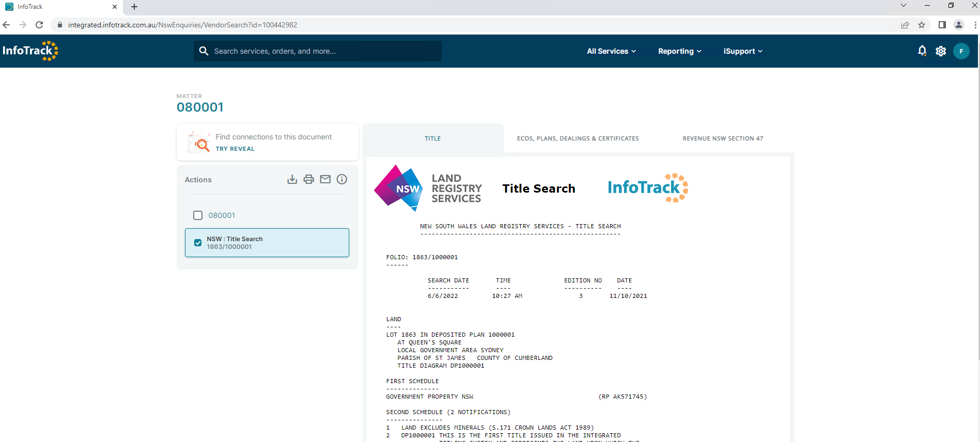980x442 pixels.
Task: Expand the All Services menu
Action: tap(612, 51)
